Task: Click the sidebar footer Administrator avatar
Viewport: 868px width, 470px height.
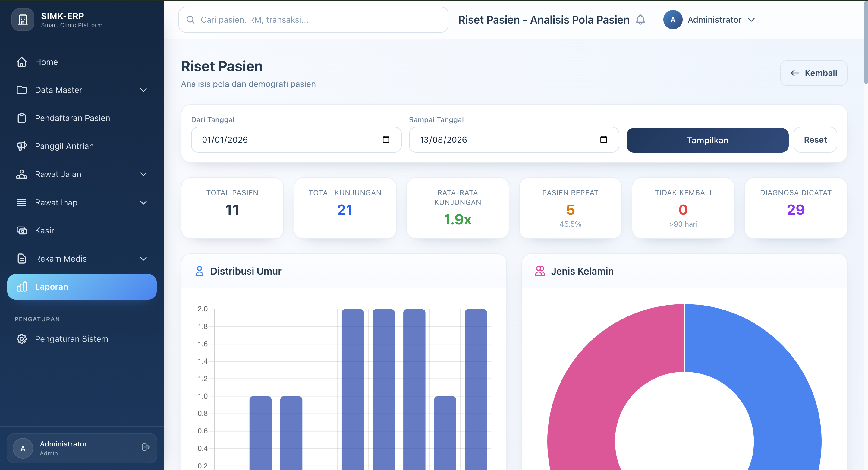Action: [23, 448]
